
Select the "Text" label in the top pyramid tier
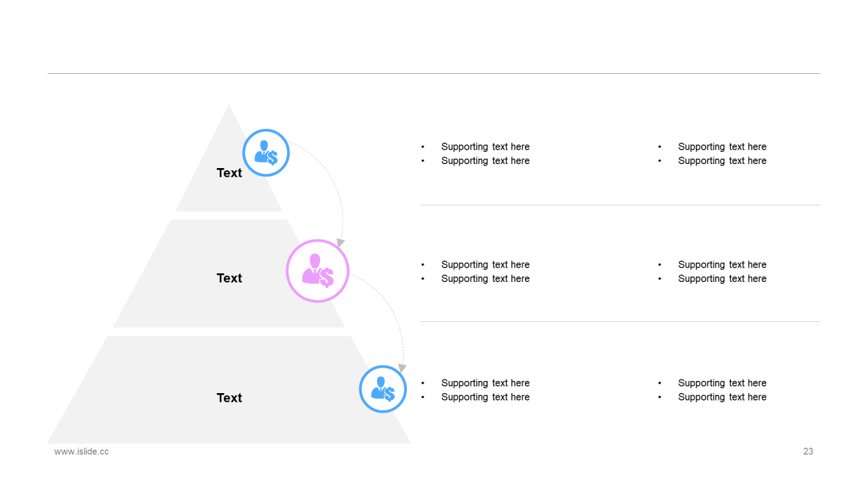pos(229,173)
